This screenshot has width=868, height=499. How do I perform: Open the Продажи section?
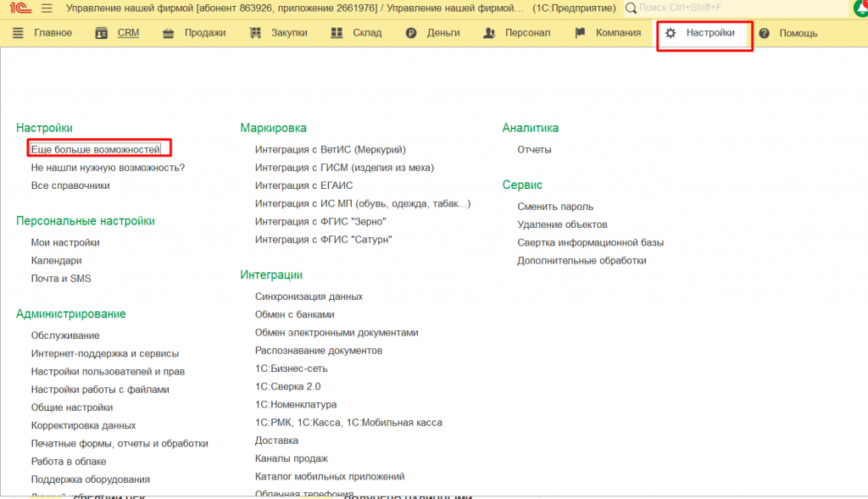tap(205, 33)
